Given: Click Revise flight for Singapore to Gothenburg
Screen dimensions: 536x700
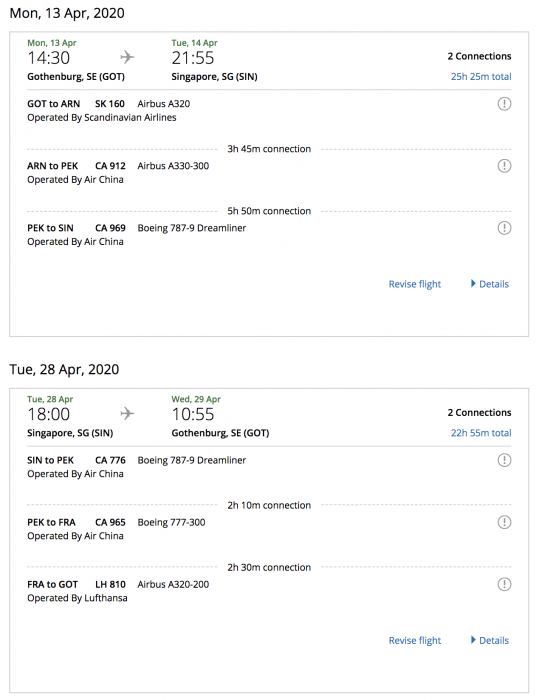Looking at the screenshot, I should (415, 641).
